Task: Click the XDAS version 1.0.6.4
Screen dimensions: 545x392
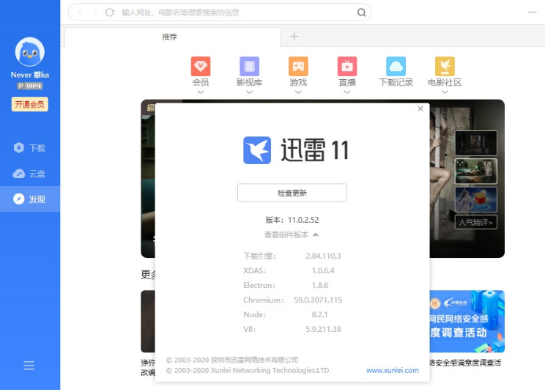Action: [x=323, y=270]
